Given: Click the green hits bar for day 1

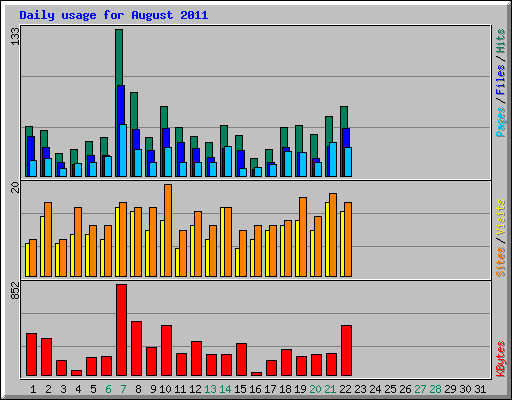Looking at the screenshot, I should 29,131.
